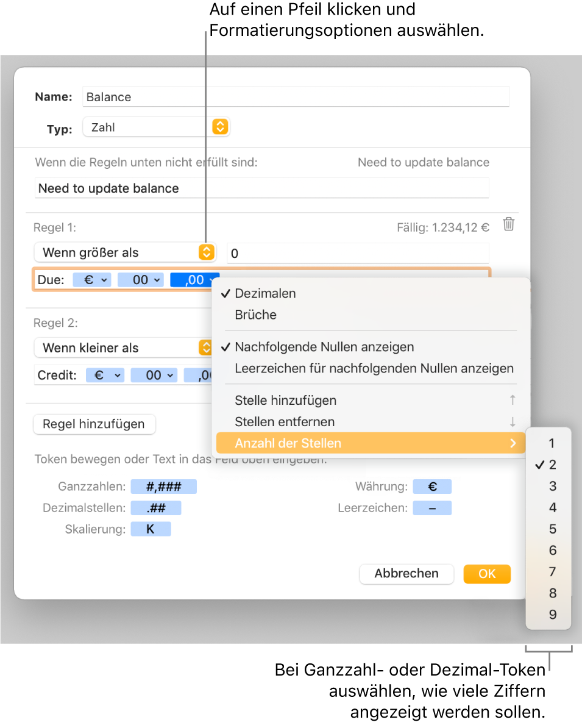
Task: Select 6 digits in the submenu
Action: click(x=548, y=550)
